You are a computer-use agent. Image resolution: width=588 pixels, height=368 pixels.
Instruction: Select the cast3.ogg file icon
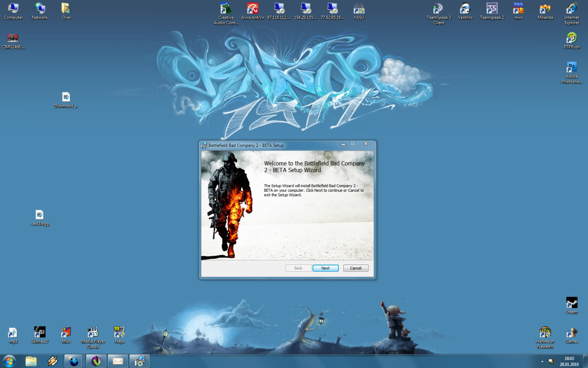click(x=40, y=218)
